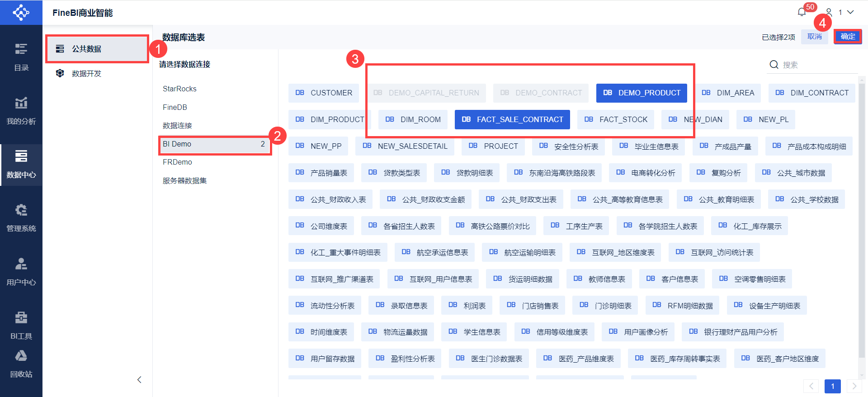Select the 毕业生信息表 table

coord(649,146)
